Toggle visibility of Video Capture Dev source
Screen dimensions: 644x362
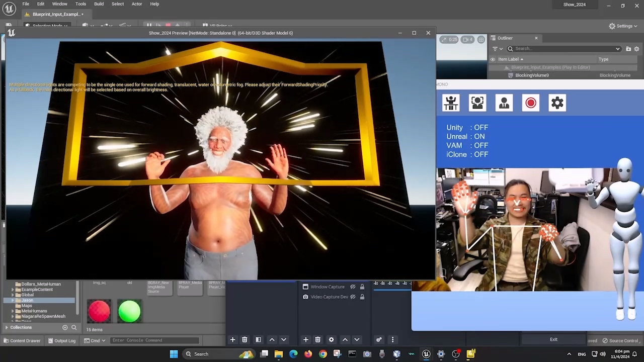click(353, 297)
